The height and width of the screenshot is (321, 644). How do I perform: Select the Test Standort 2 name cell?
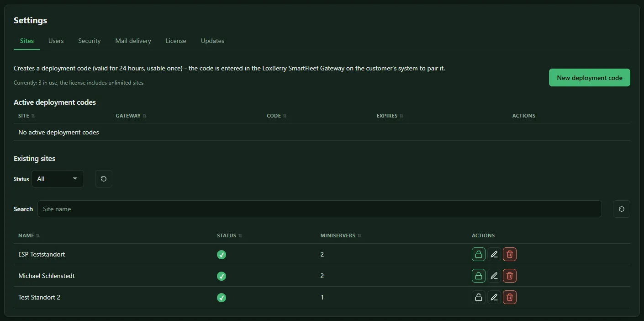[x=39, y=297]
